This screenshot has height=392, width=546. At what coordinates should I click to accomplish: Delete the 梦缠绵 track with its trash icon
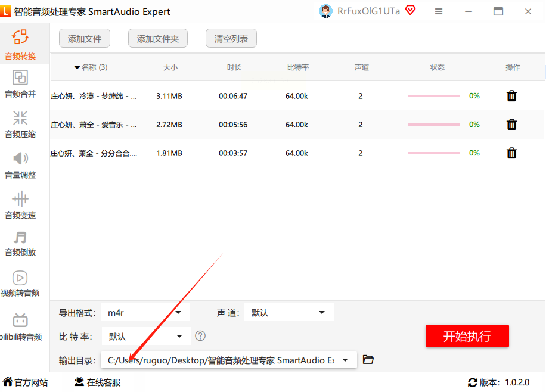(x=511, y=96)
